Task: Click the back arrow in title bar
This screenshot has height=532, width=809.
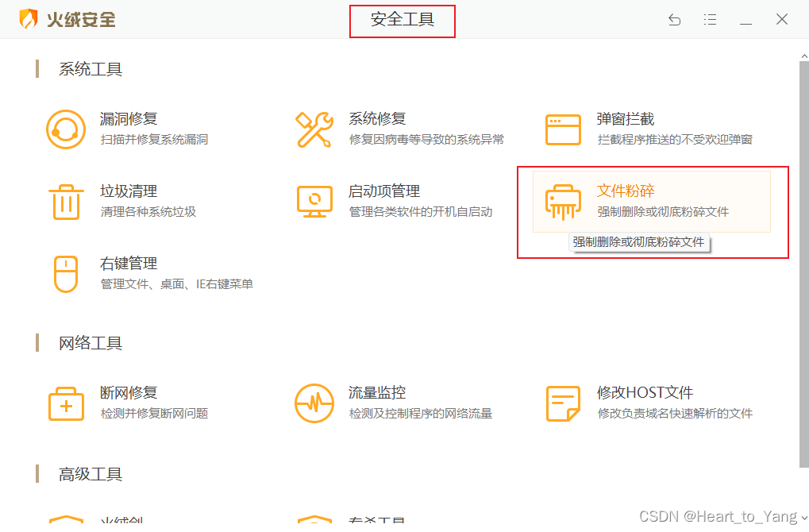Action: 674,20
